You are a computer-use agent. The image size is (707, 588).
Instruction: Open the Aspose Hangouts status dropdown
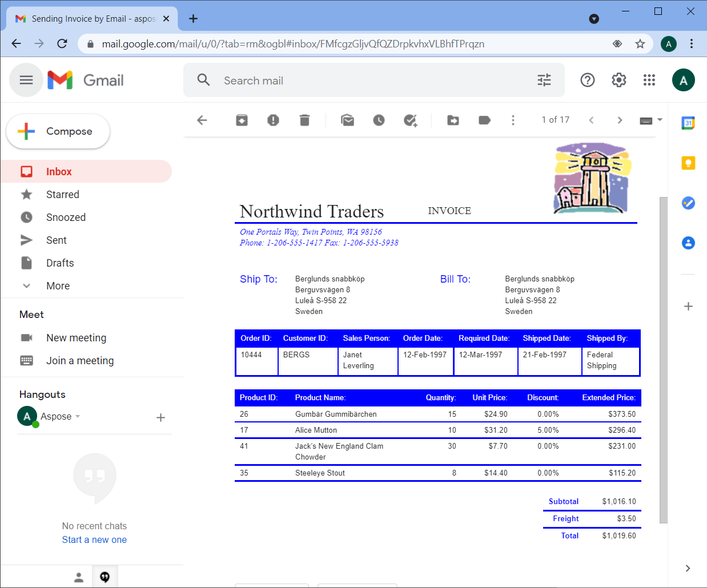click(78, 416)
